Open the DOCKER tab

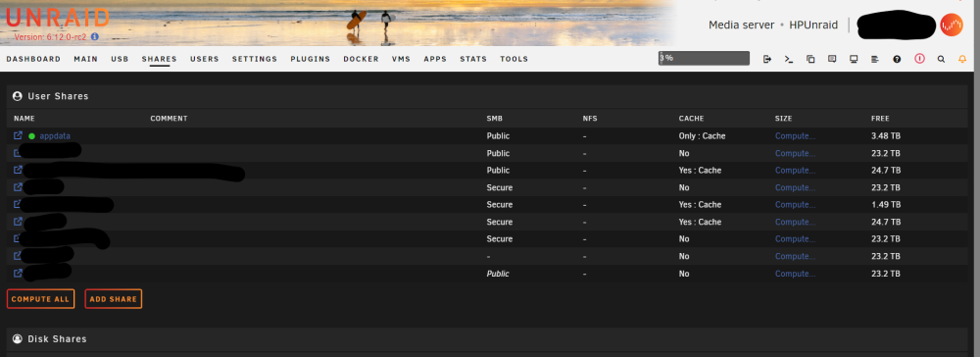tap(361, 59)
